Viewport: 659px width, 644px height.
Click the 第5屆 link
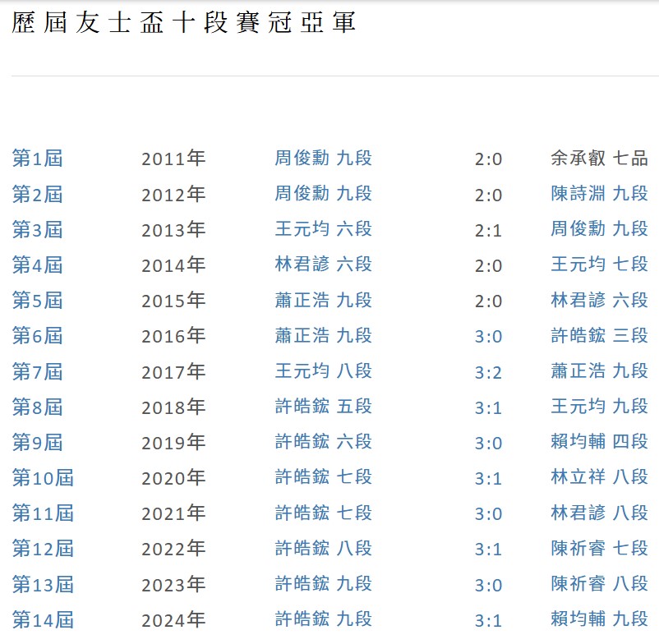tap(37, 301)
